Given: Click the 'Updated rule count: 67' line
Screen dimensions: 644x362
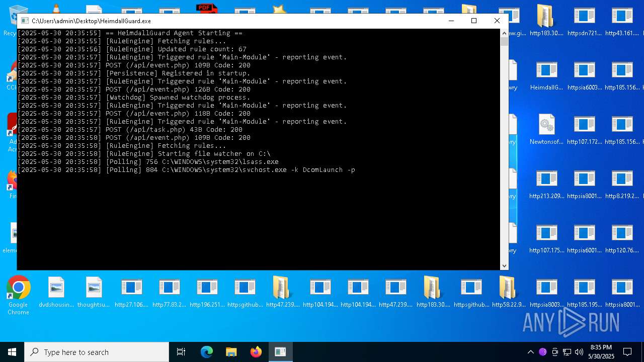Looking at the screenshot, I should (x=132, y=49).
